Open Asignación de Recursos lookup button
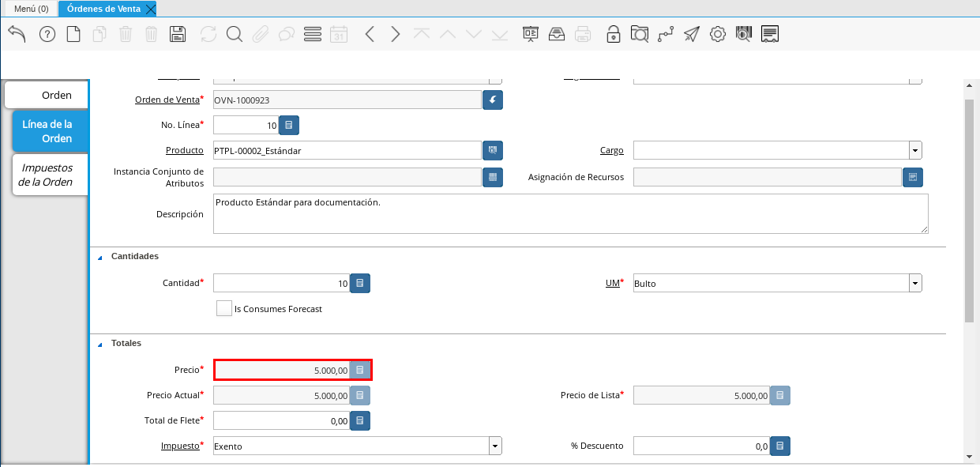 pos(913,177)
